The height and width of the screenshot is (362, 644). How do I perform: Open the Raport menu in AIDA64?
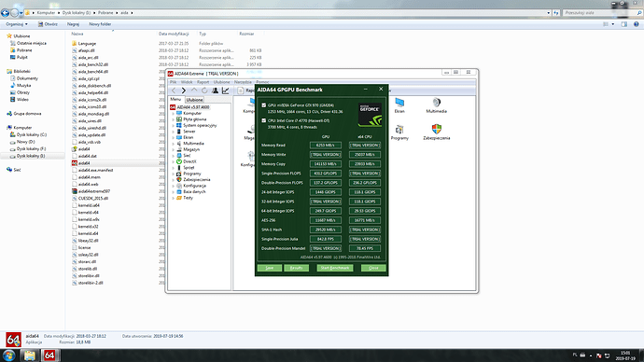[203, 82]
